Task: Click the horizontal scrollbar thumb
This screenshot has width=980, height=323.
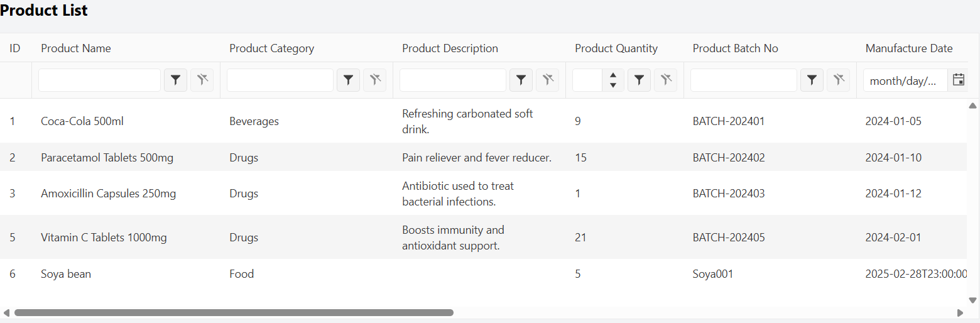Action: point(234,312)
